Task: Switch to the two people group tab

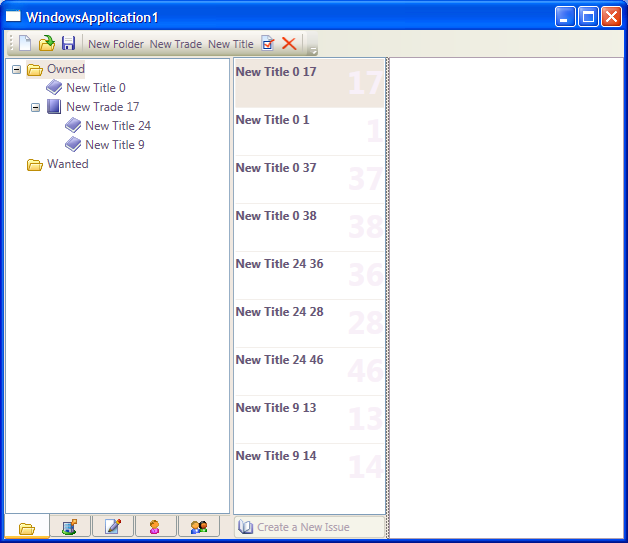Action: coord(198,527)
